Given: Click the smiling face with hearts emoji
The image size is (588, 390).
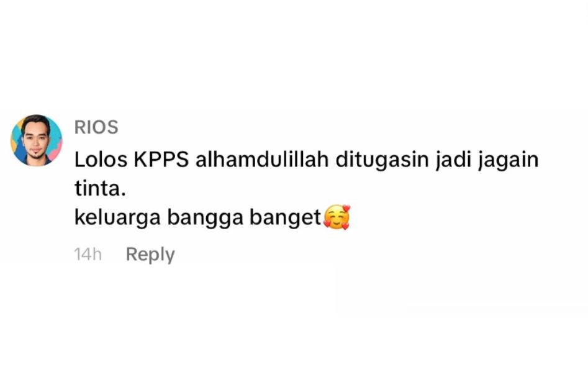Looking at the screenshot, I should (x=337, y=217).
